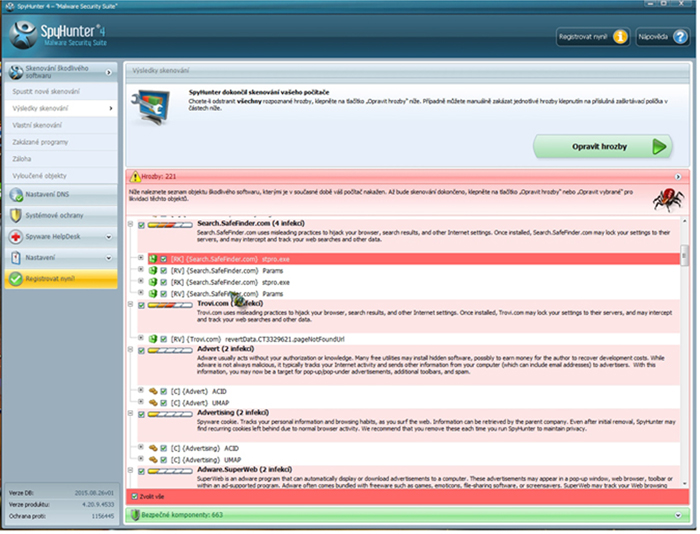
Task: Click the blue question mark Nápověda icon
Action: (x=682, y=37)
